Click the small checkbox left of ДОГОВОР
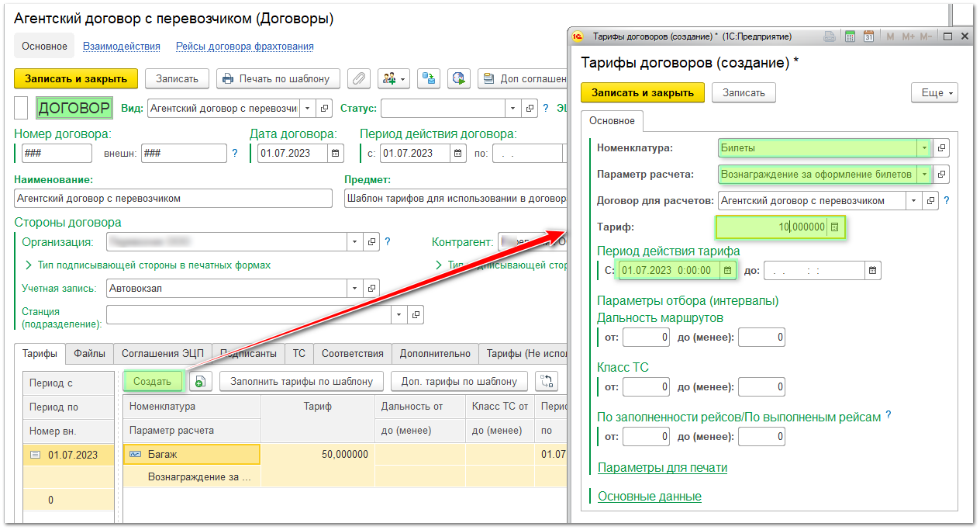Screen dimensions: 980x530 click(x=22, y=108)
